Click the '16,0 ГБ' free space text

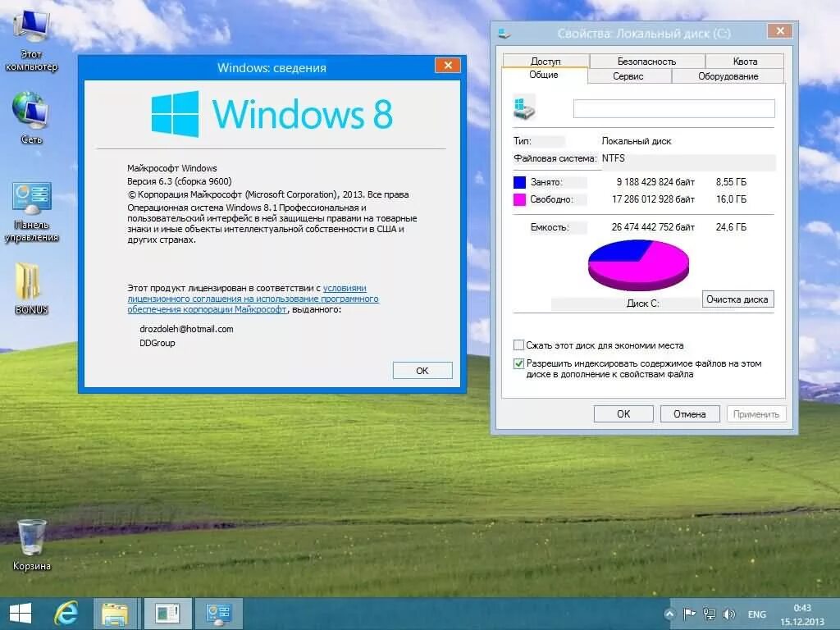point(731,199)
